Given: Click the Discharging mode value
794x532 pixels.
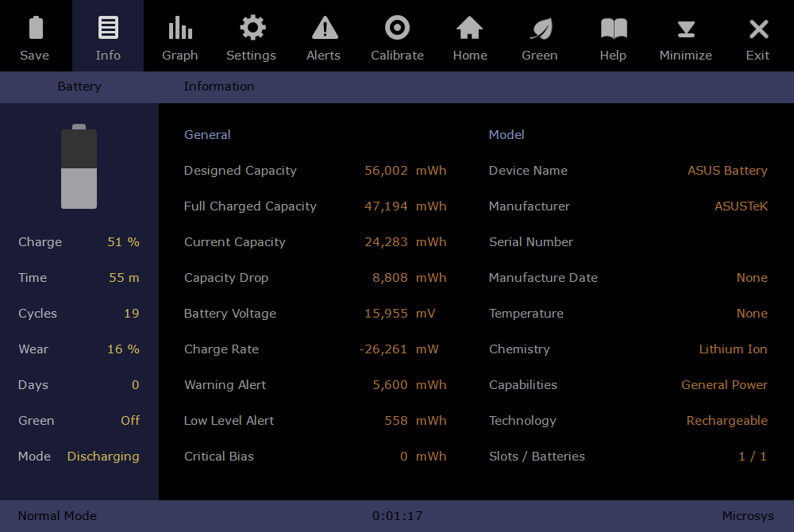Looking at the screenshot, I should pyautogui.click(x=103, y=457).
